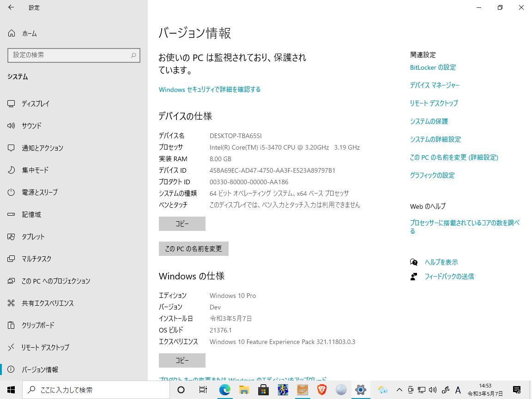Open リモート デスクトップ related link
Image resolution: width=532 pixels, height=399 pixels.
coord(434,103)
